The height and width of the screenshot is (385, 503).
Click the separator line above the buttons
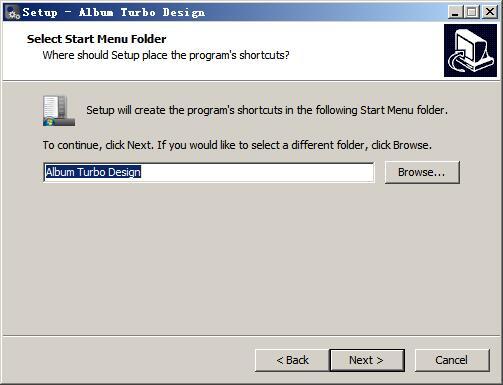coord(251,336)
